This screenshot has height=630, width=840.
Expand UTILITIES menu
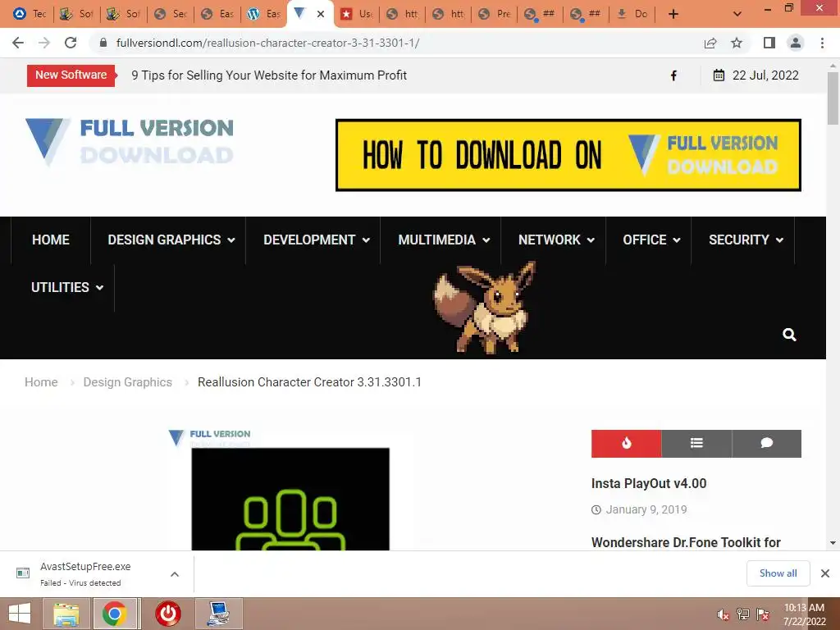pyautogui.click(x=67, y=287)
